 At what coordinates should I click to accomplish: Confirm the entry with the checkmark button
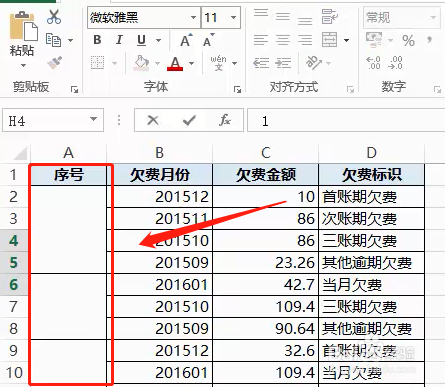pyautogui.click(x=189, y=120)
